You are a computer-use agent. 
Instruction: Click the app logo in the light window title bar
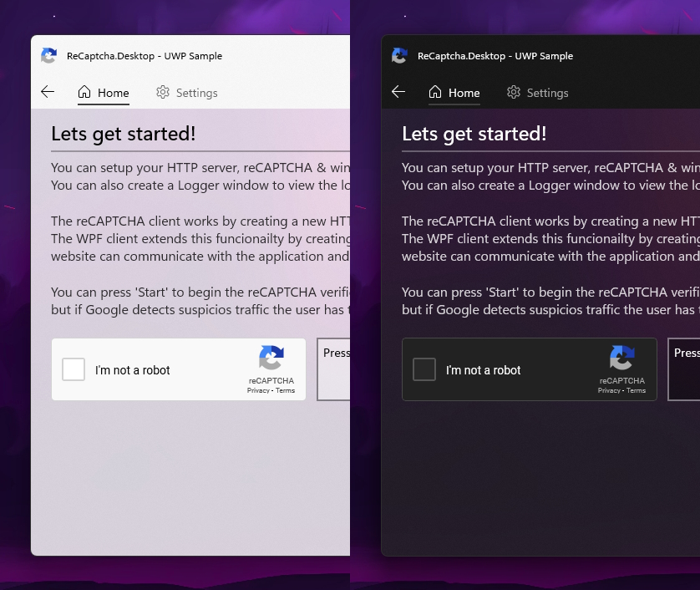(x=48, y=55)
